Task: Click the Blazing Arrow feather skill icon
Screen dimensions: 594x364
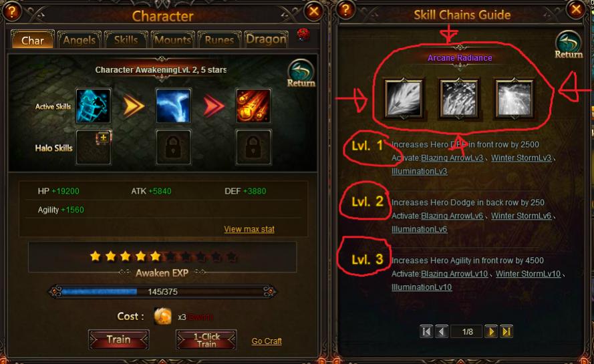Action: 404,98
